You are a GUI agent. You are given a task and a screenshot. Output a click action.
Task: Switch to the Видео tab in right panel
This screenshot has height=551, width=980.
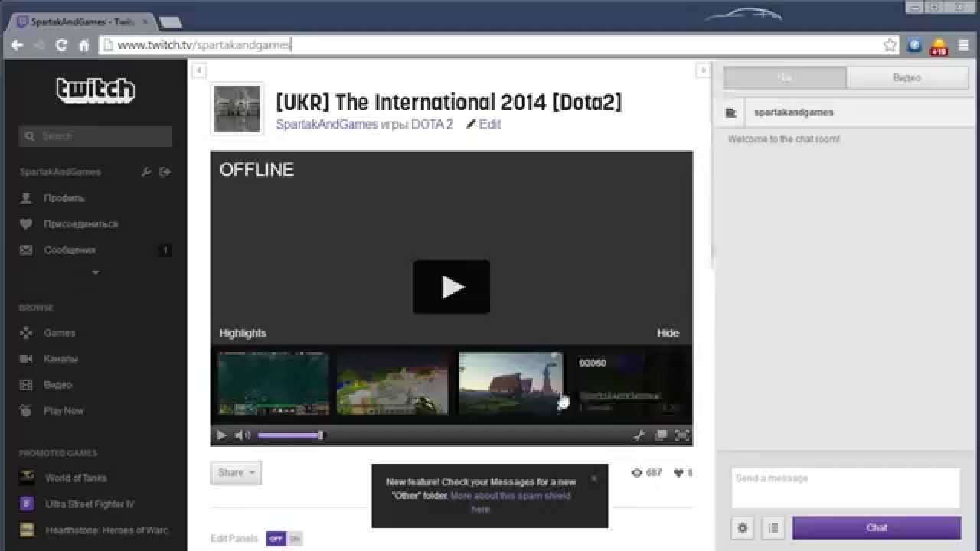click(907, 78)
